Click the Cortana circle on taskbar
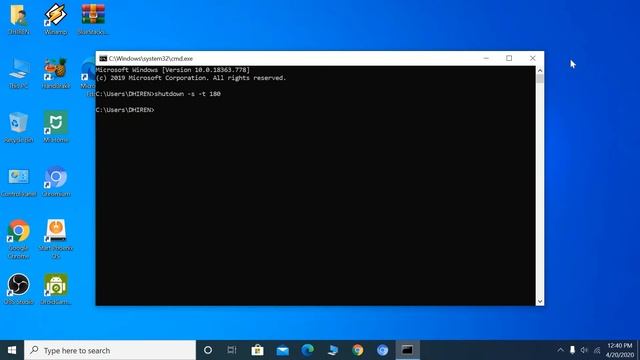Image resolution: width=640 pixels, height=360 pixels. pyautogui.click(x=208, y=350)
